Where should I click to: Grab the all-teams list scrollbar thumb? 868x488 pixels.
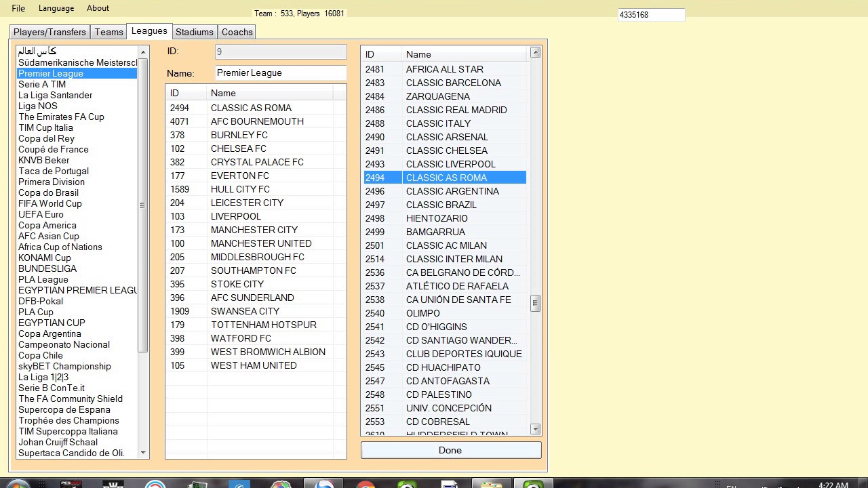tap(536, 303)
